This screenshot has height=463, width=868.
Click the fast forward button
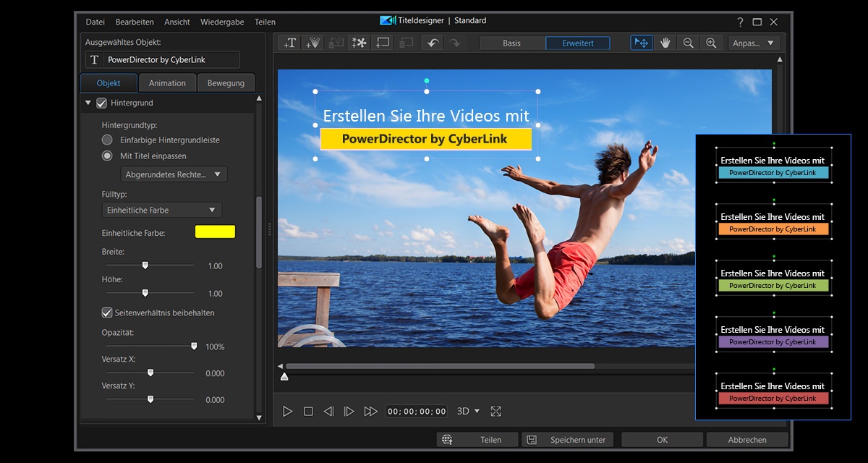(371, 411)
